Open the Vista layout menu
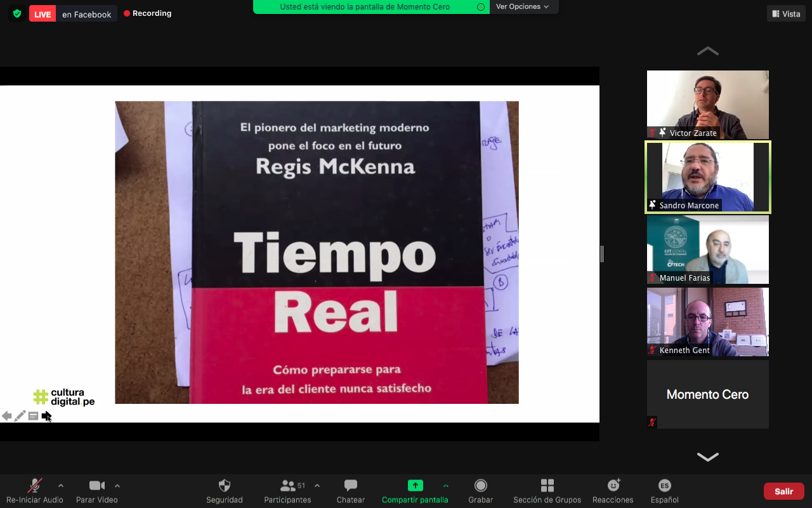Screen dimensions: 812x508 pyautogui.click(x=785, y=13)
